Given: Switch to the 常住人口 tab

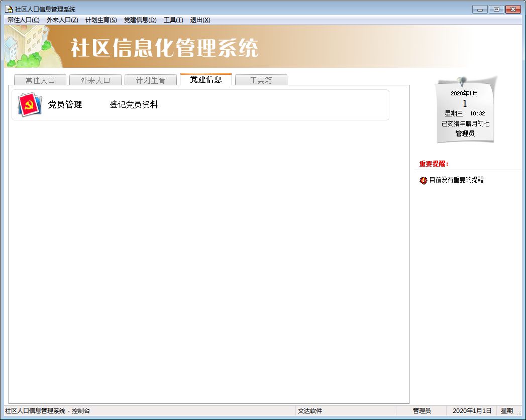Looking at the screenshot, I should tap(40, 80).
